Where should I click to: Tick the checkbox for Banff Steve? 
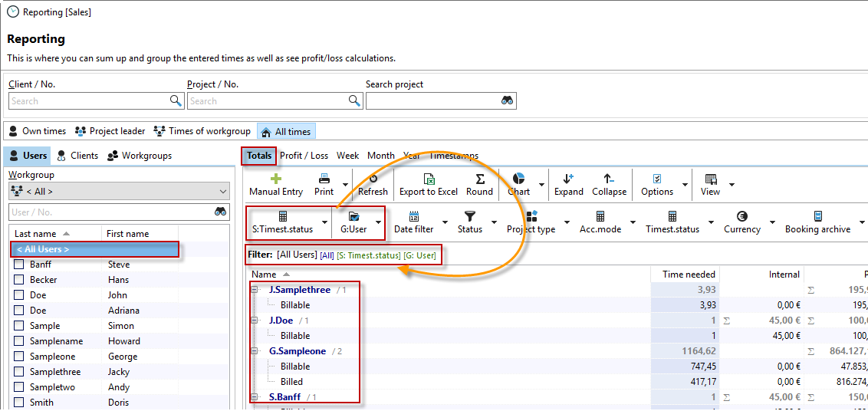tap(19, 265)
